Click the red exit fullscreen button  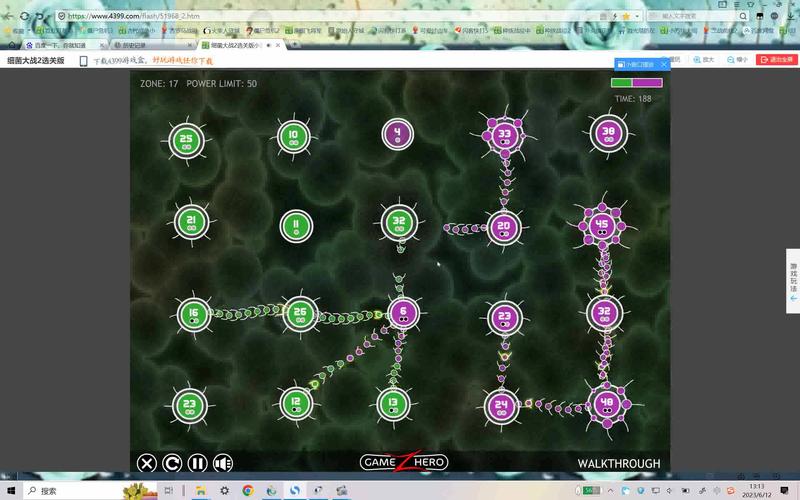(x=776, y=60)
